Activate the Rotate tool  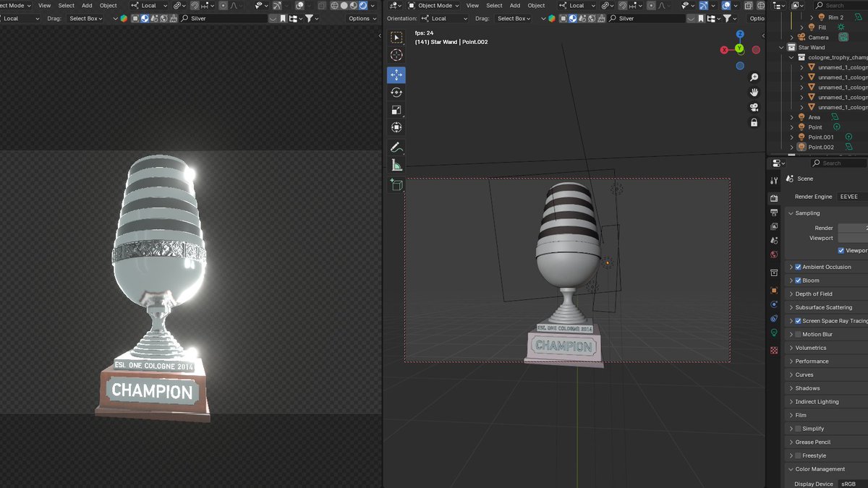(396, 92)
